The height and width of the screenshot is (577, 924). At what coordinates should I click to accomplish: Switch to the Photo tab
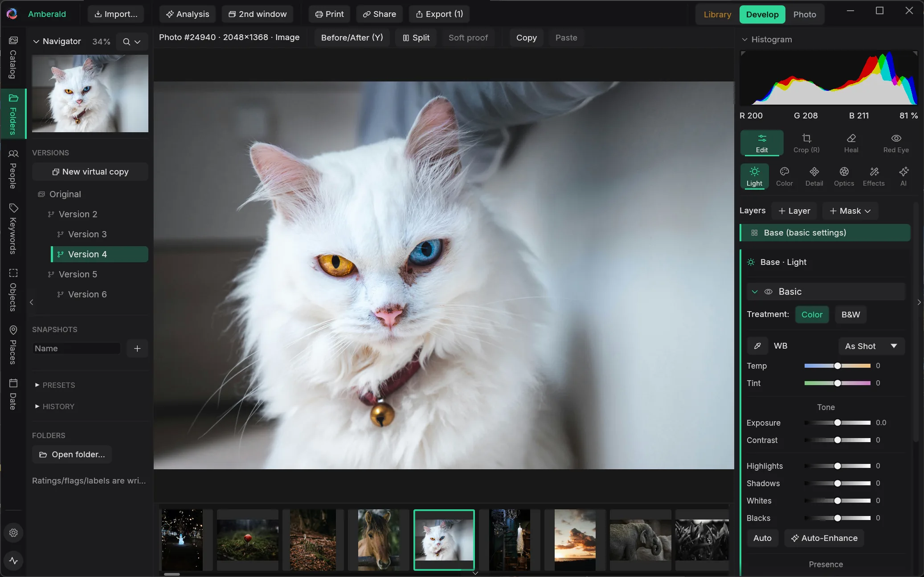pyautogui.click(x=805, y=14)
